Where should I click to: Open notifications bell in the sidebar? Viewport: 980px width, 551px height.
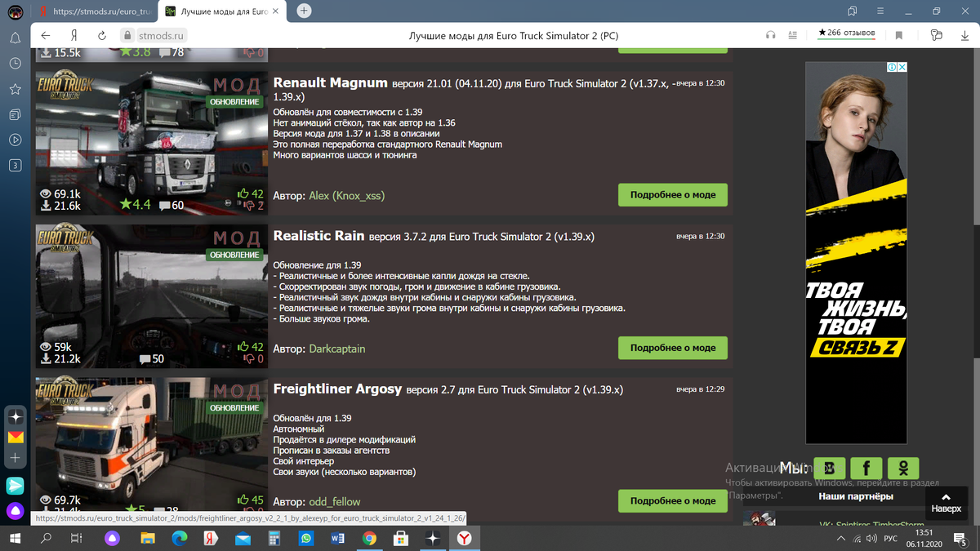[x=15, y=38]
